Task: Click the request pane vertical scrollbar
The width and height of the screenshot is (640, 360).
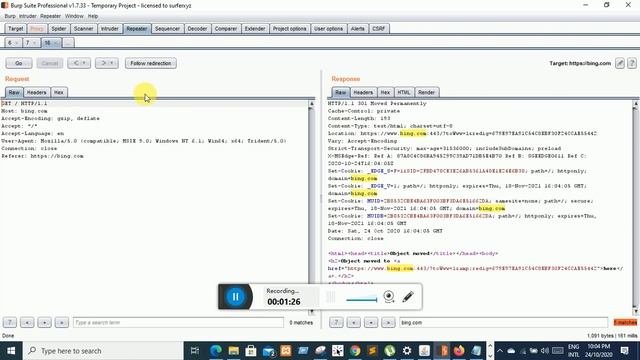Action: click(x=311, y=207)
